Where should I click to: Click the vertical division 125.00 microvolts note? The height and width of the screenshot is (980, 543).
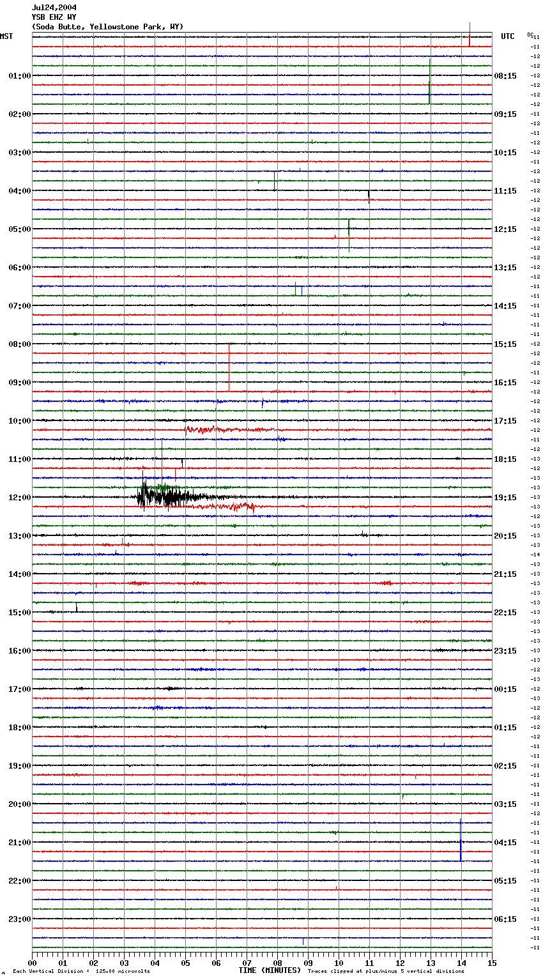pos(81,972)
